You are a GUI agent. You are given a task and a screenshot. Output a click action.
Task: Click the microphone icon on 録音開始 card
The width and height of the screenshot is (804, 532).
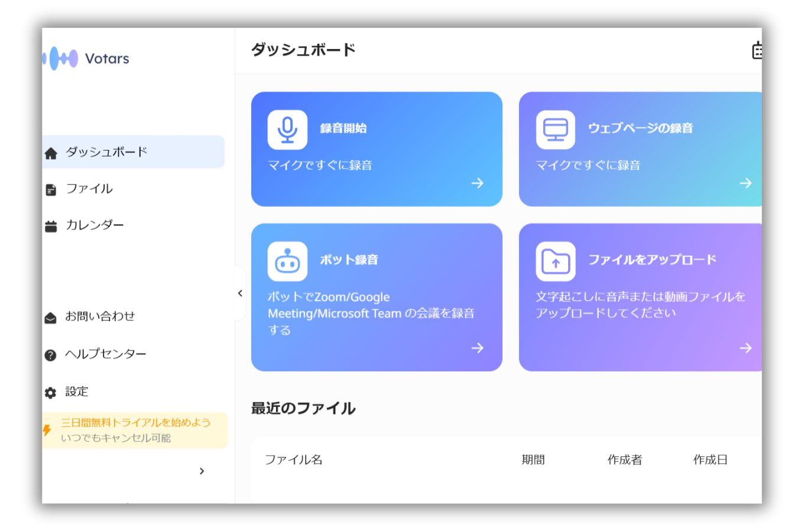(x=287, y=129)
